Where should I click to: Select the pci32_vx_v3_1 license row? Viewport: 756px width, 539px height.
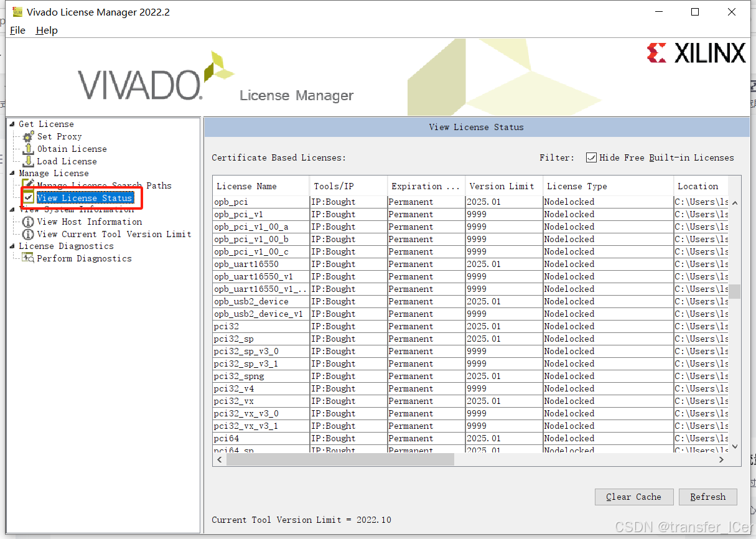tap(470, 426)
